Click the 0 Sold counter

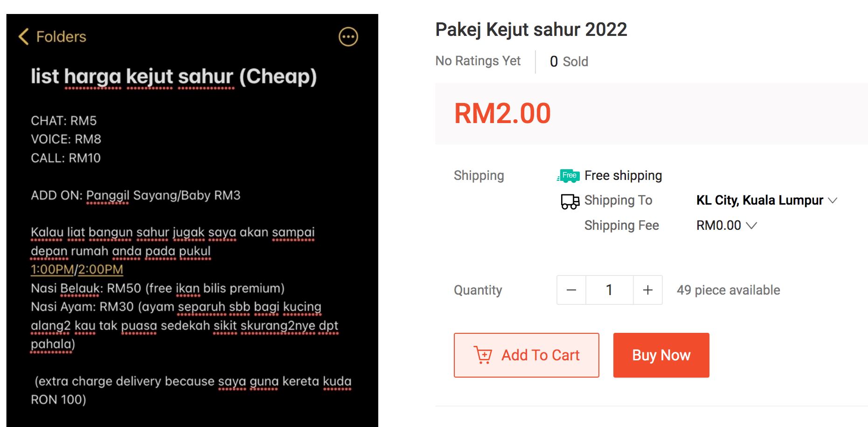[569, 61]
